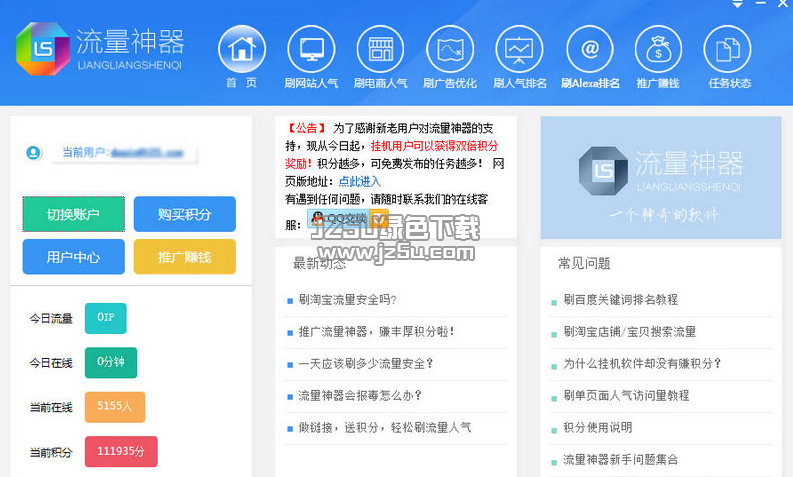The width and height of the screenshot is (793, 477).
Task: Minimize the window from the title bar
Action: pos(761,4)
